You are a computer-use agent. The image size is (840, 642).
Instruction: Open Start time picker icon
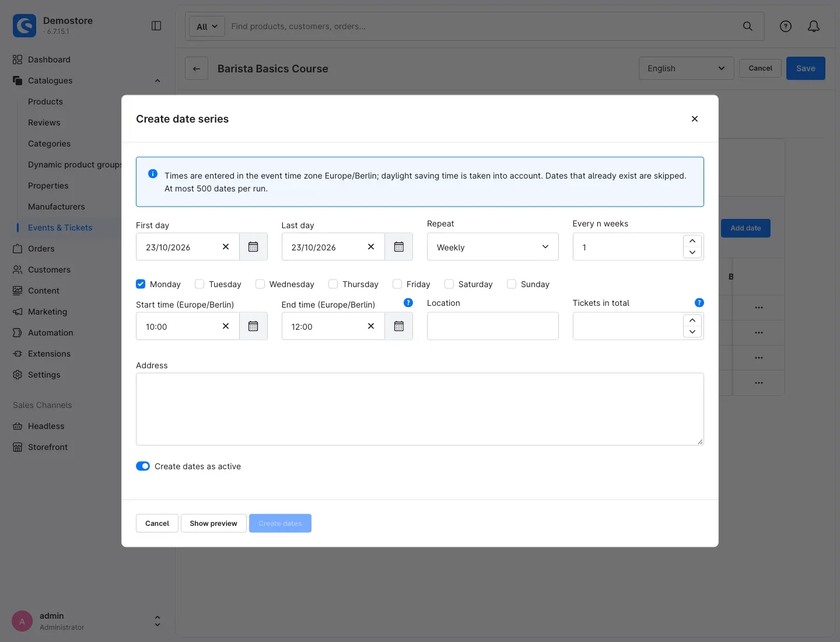tap(253, 326)
